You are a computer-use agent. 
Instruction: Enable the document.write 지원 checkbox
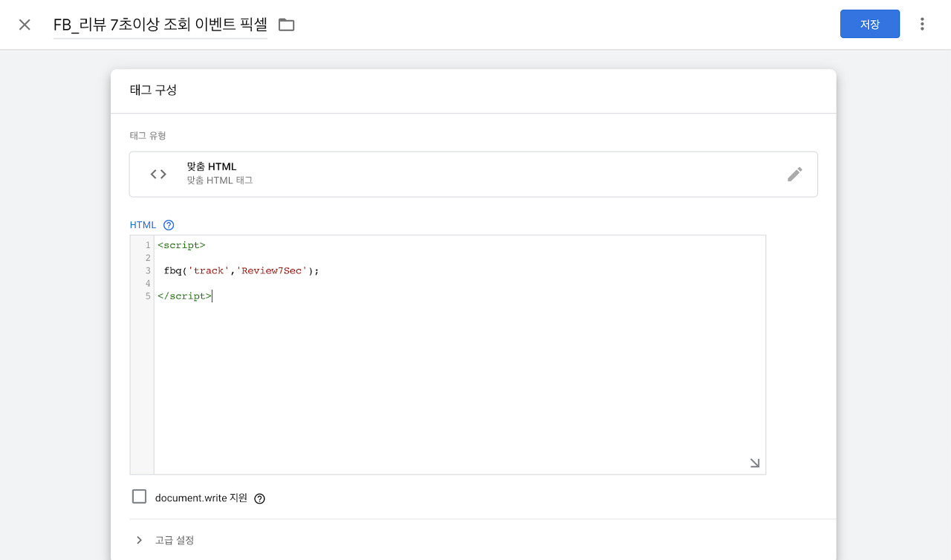[139, 497]
